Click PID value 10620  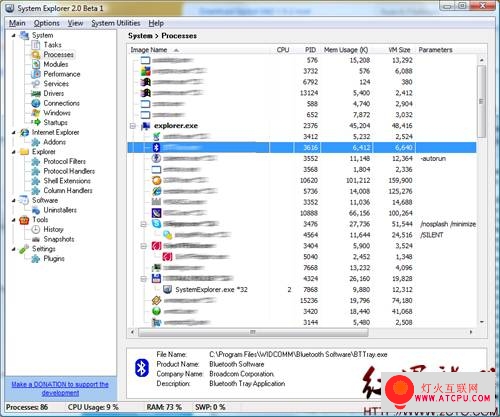coord(309,181)
